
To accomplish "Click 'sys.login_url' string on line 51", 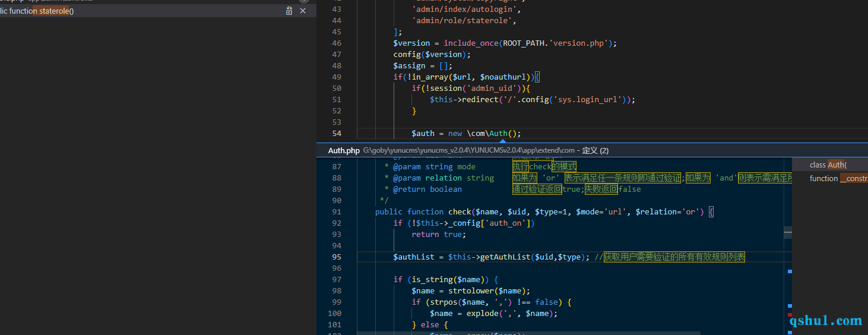I will point(587,99).
